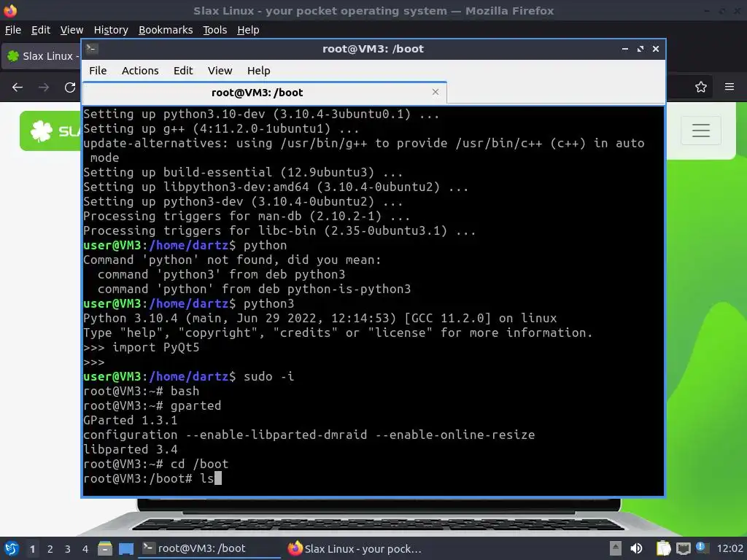The height and width of the screenshot is (560, 747).
Task: Open the Slax site navigation menu
Action: 701,130
